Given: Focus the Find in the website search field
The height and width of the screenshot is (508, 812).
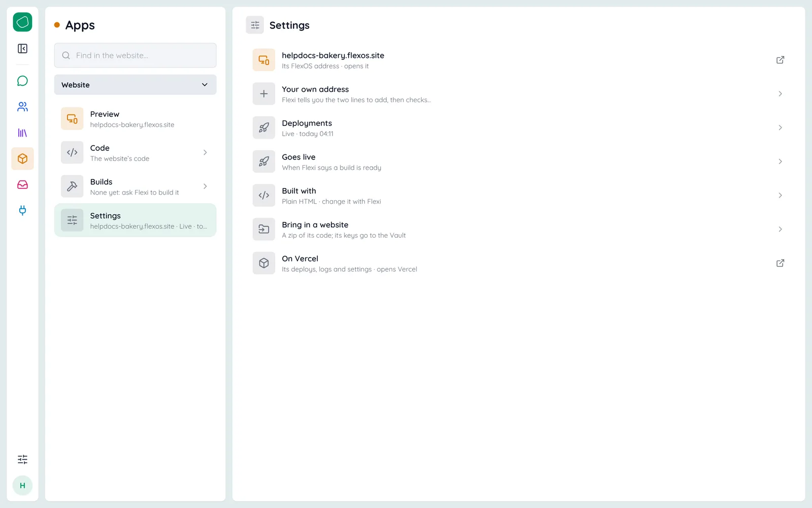Looking at the screenshot, I should (135, 55).
